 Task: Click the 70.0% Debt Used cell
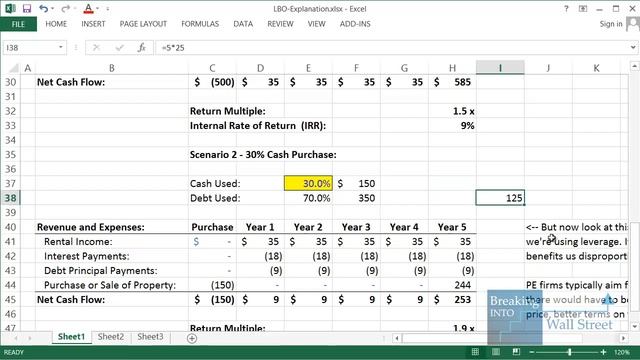pyautogui.click(x=309, y=198)
